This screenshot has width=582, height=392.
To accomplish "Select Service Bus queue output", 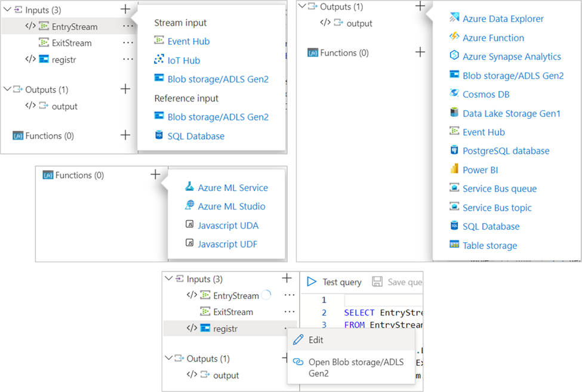I will [500, 189].
